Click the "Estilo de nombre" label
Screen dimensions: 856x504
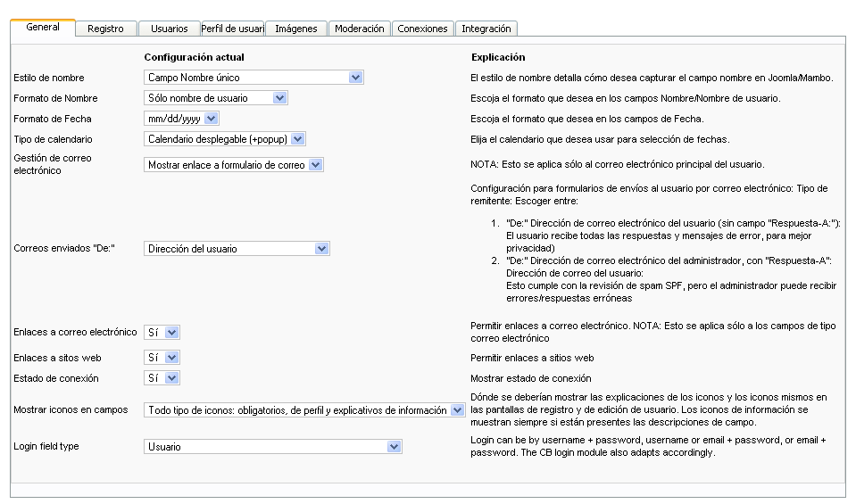tap(49, 78)
